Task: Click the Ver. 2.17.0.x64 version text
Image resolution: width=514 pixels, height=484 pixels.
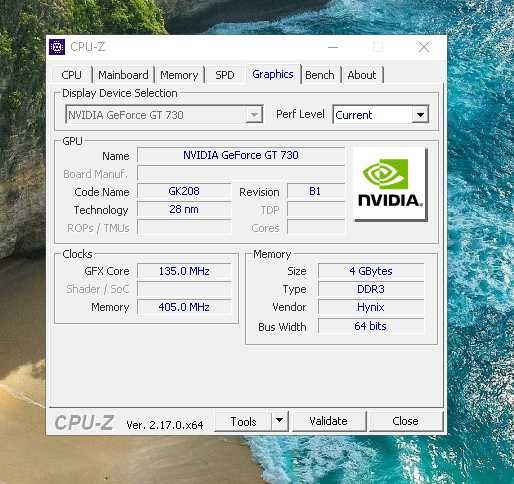Action: pos(165,425)
